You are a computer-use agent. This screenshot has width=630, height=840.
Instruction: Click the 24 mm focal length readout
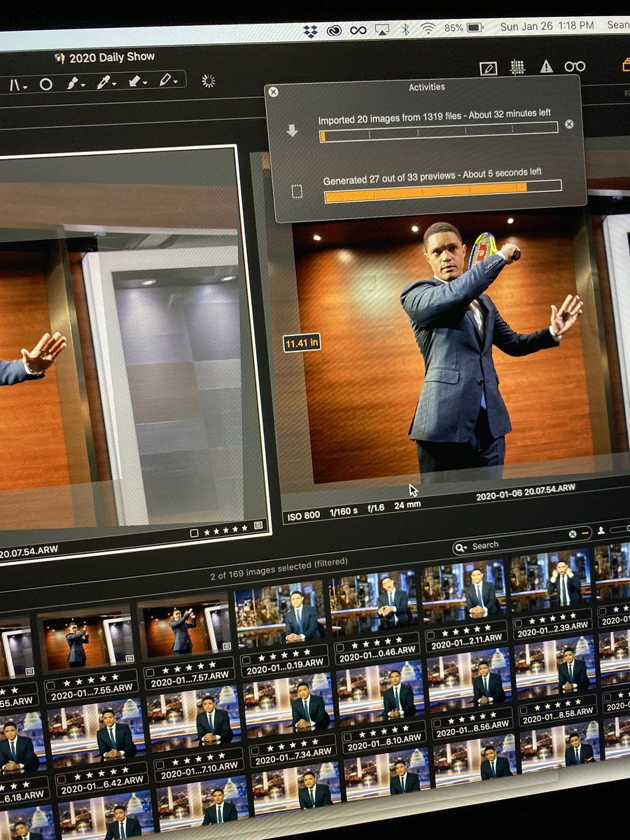(x=407, y=505)
